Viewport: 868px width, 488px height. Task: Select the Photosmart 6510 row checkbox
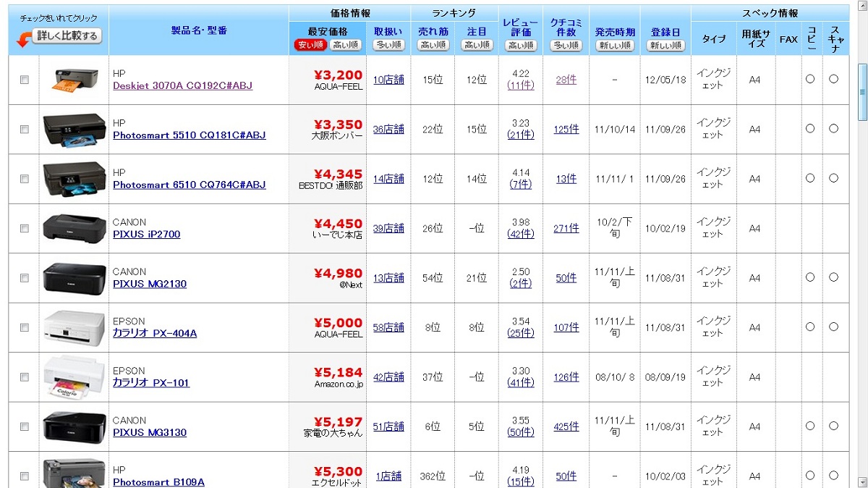(25, 178)
